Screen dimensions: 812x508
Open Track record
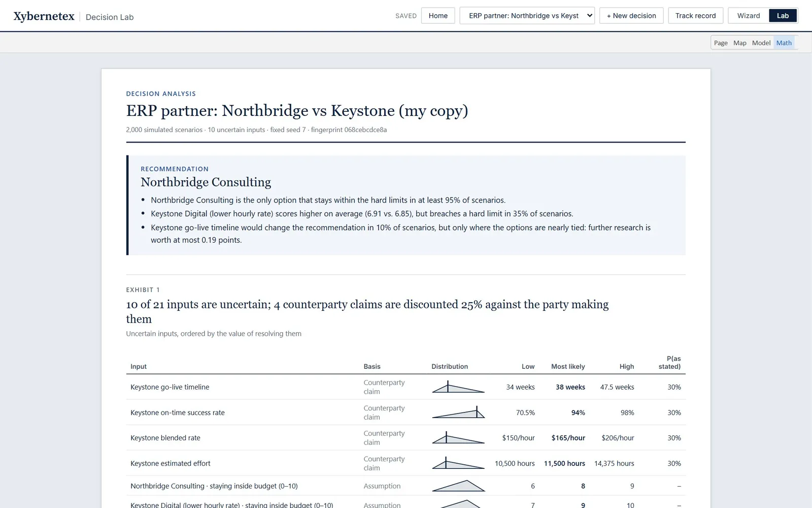coord(695,16)
